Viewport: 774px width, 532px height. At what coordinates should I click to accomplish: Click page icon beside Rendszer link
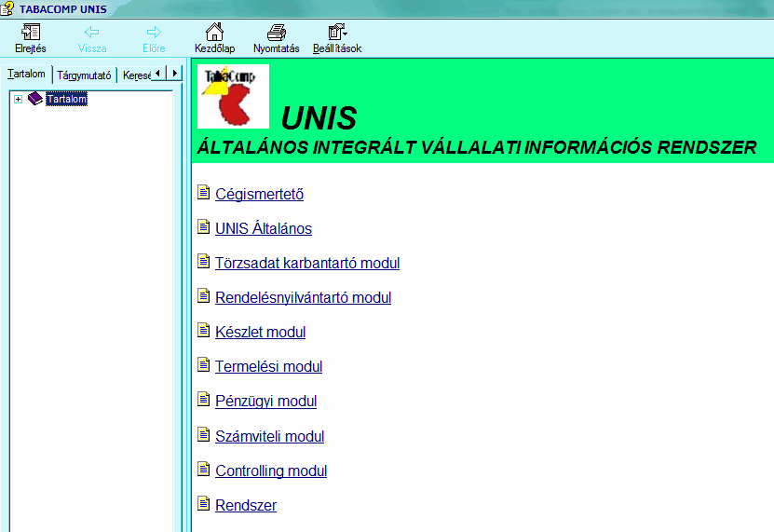click(x=203, y=503)
